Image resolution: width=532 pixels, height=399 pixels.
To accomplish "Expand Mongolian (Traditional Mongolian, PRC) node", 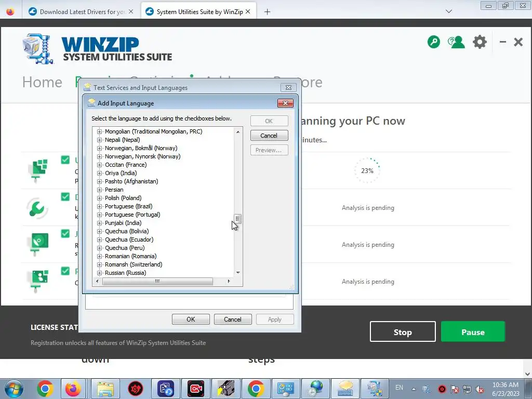I will pyautogui.click(x=99, y=131).
